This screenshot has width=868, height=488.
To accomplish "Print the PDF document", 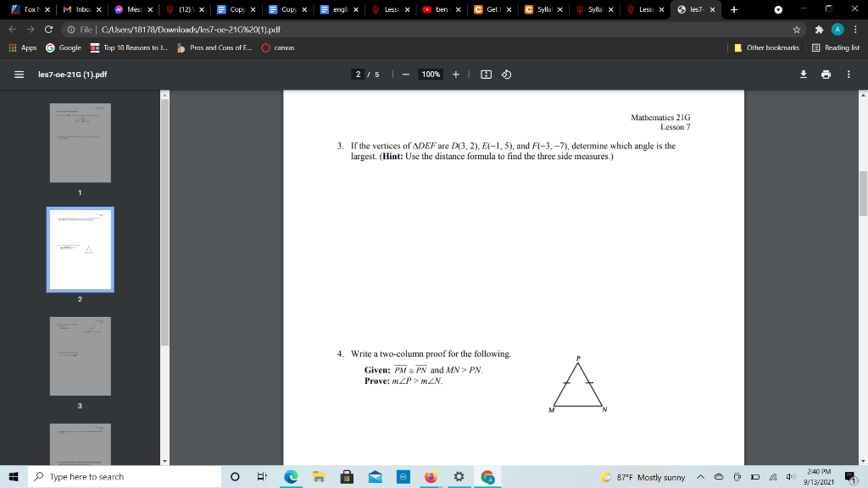I will coord(826,75).
